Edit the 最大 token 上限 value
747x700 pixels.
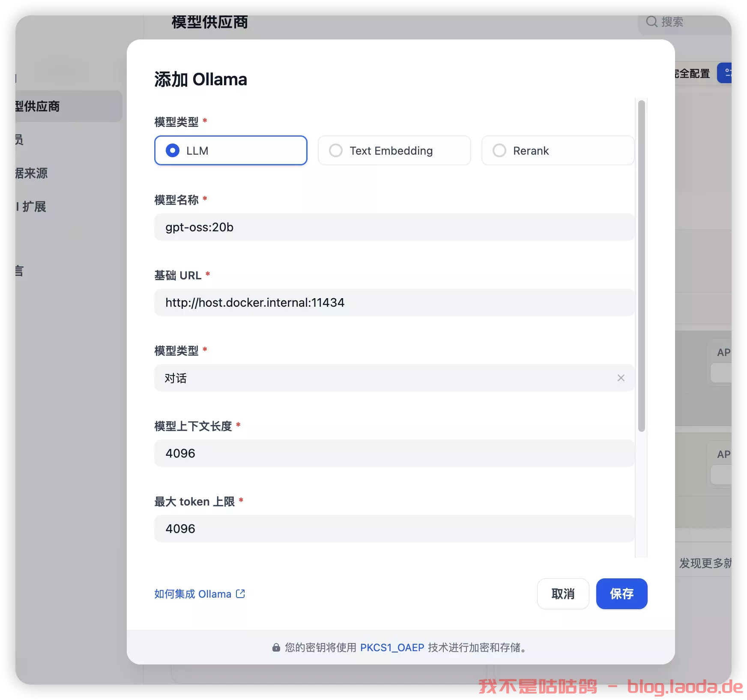click(394, 529)
